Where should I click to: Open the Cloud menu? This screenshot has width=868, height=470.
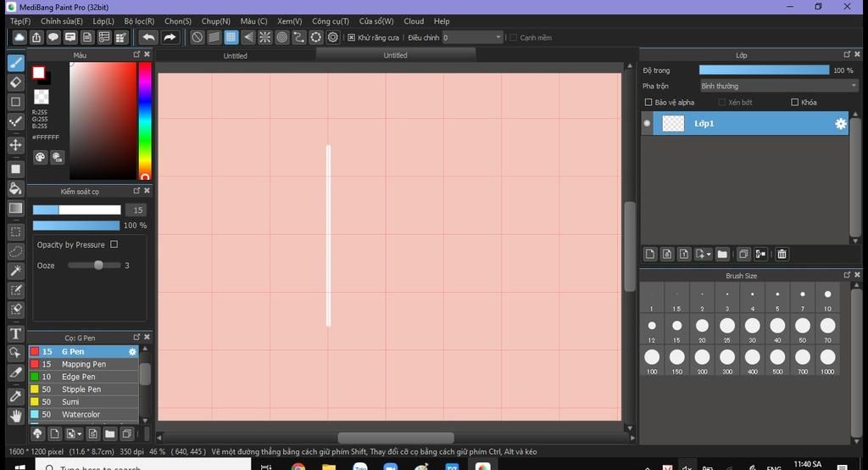click(414, 21)
